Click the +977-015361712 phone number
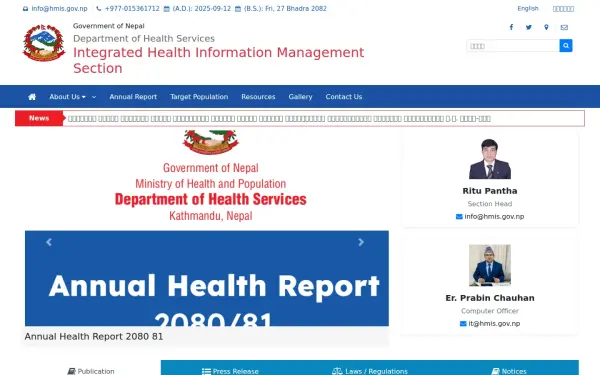The width and height of the screenshot is (600, 375). coord(132,8)
